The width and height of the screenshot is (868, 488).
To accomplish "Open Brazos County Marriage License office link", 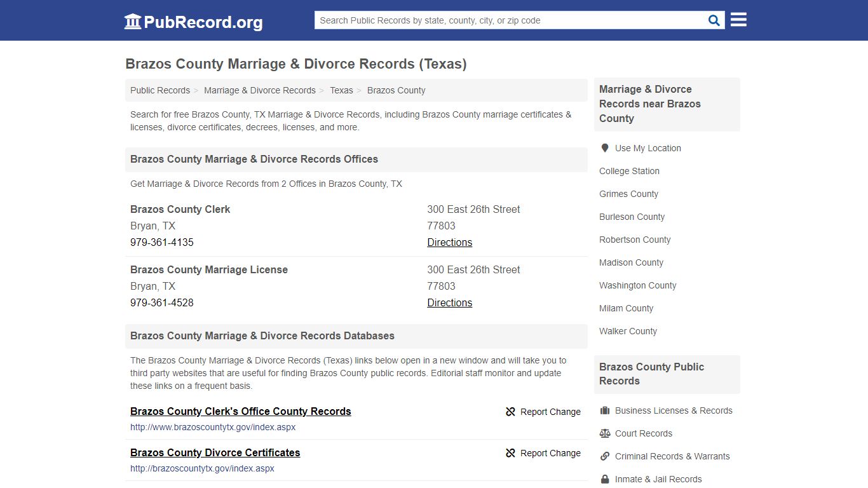I will (209, 269).
